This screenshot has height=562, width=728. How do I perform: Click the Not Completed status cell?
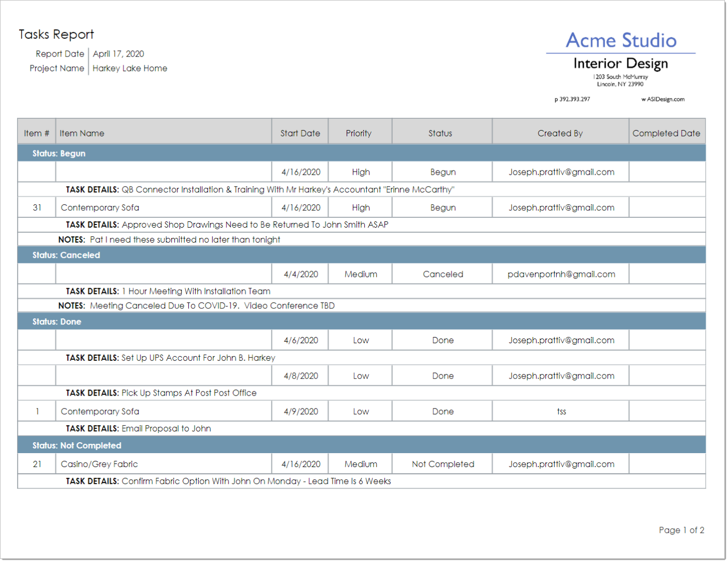pyautogui.click(x=443, y=464)
